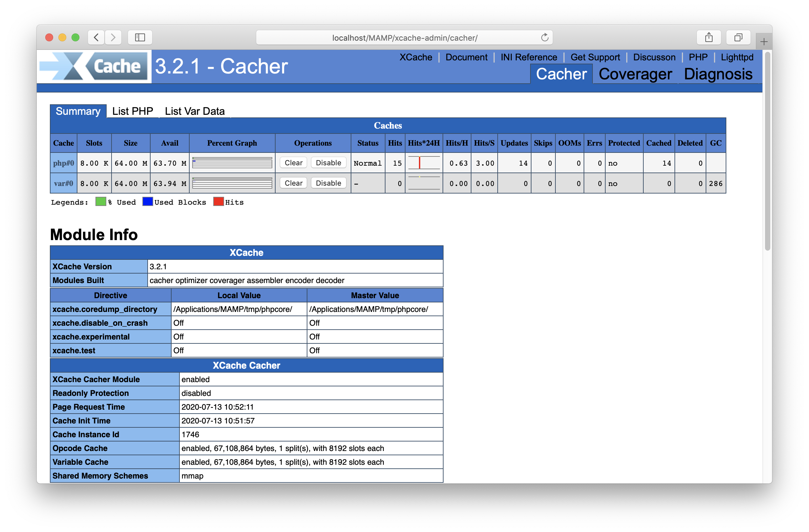
Task: Open the Diagnosis tab
Action: pos(718,74)
